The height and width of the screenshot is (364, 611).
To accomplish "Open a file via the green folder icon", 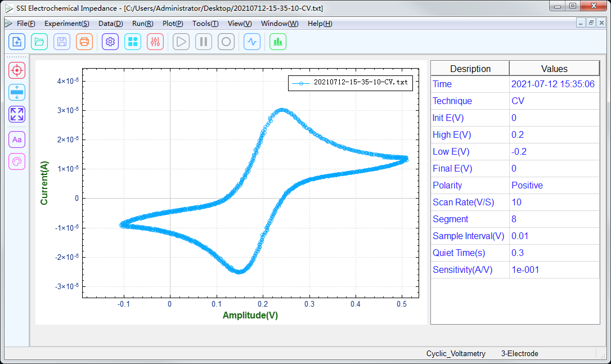I will 39,42.
